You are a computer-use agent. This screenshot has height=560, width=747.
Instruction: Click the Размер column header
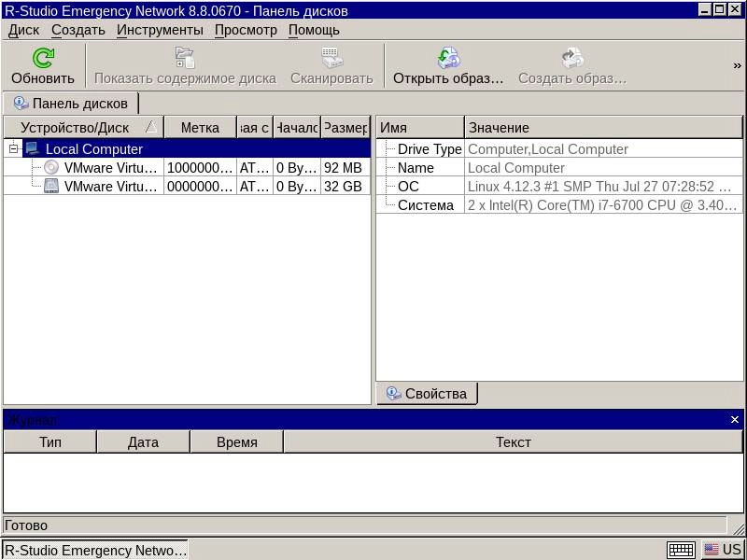pos(345,128)
